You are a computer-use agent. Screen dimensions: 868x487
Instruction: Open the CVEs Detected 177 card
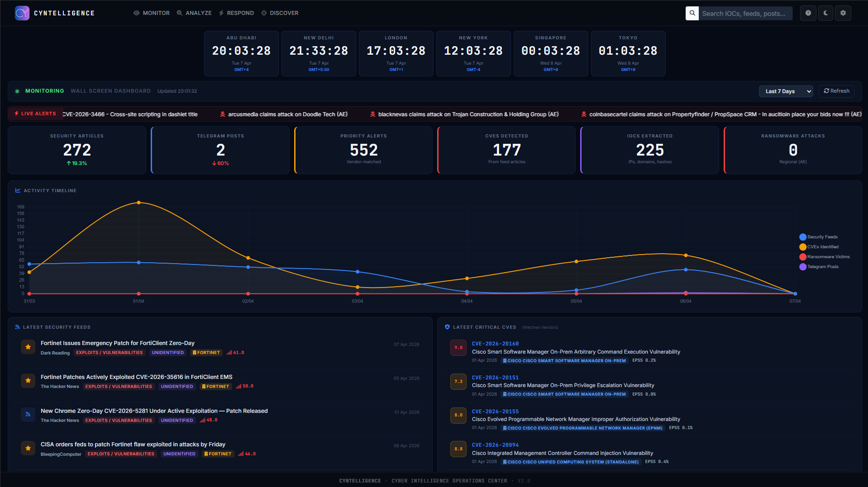[507, 150]
